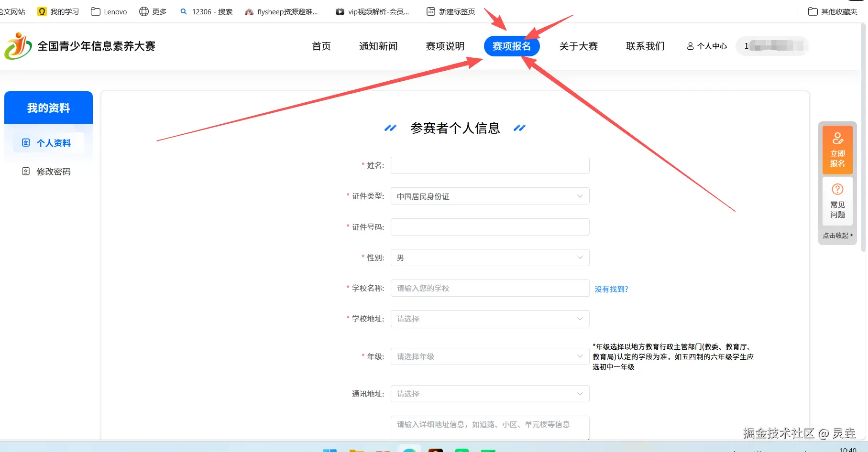Click the 没有找到? link

click(x=611, y=289)
